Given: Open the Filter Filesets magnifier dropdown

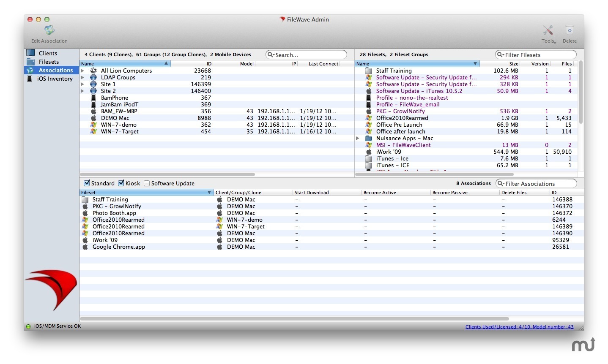Looking at the screenshot, I should [x=501, y=54].
